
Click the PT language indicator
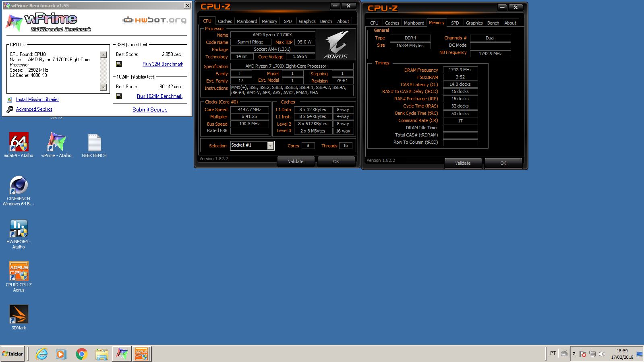553,353
